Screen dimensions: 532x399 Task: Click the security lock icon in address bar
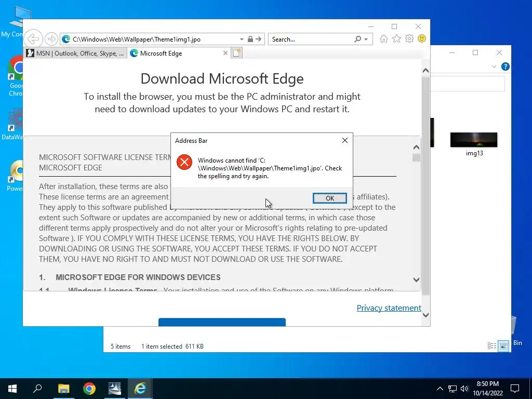coord(250,39)
